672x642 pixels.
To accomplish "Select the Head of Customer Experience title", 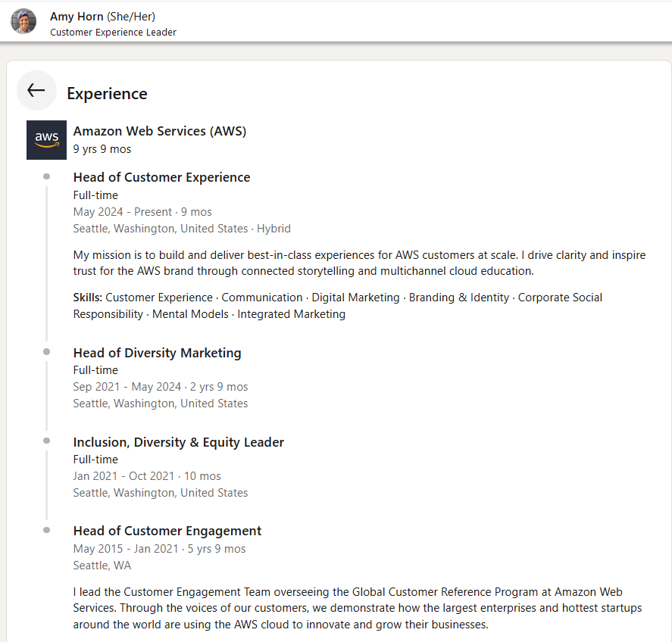I will (161, 177).
